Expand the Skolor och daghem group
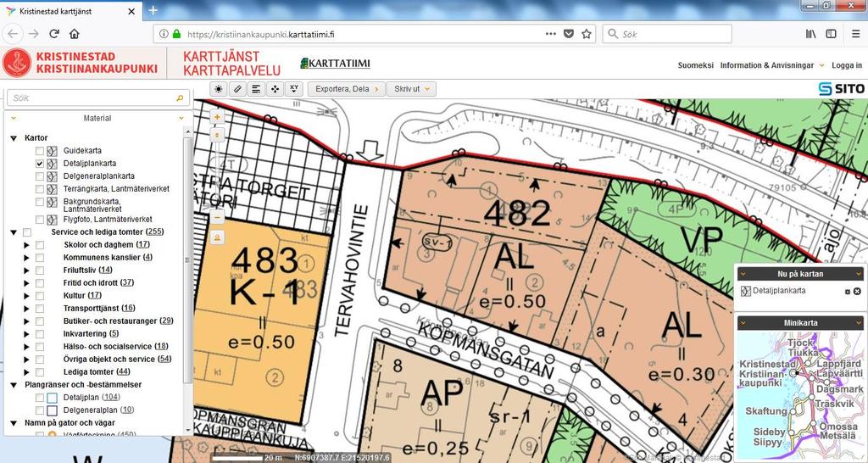 pyautogui.click(x=26, y=245)
